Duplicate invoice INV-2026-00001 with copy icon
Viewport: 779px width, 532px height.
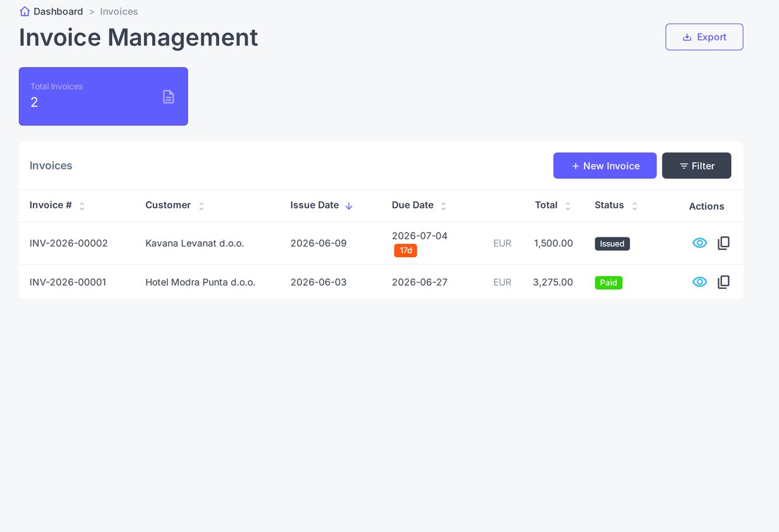(x=723, y=282)
